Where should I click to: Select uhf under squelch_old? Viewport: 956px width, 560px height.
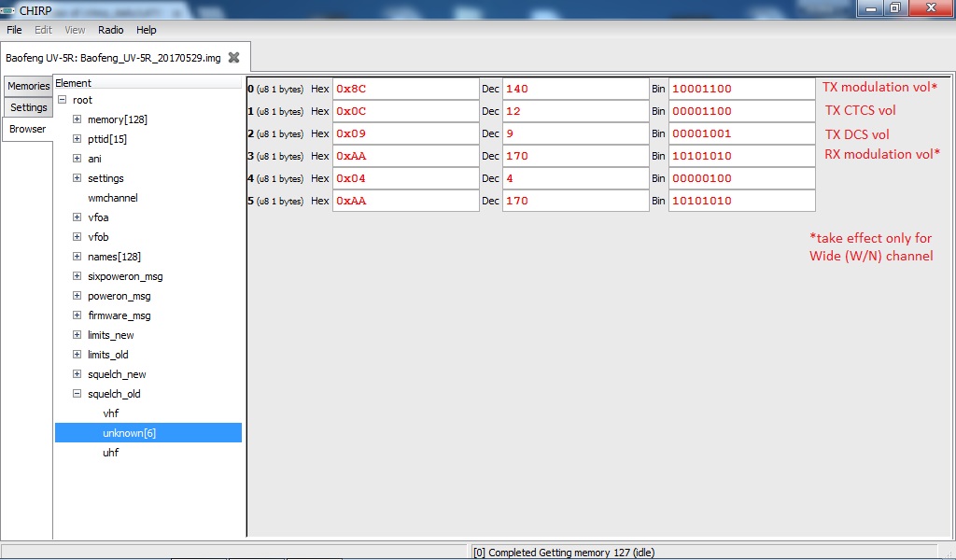click(110, 452)
